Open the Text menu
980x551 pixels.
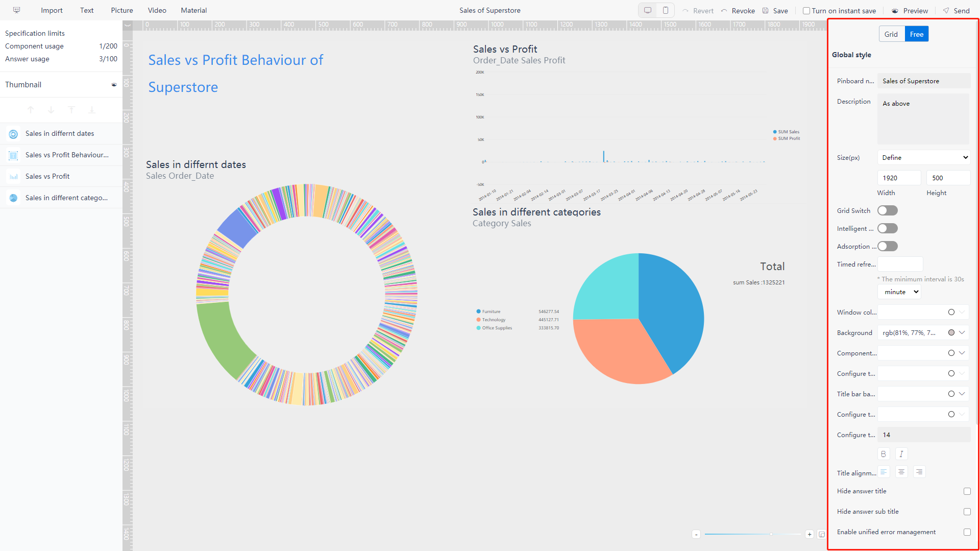[x=87, y=10]
